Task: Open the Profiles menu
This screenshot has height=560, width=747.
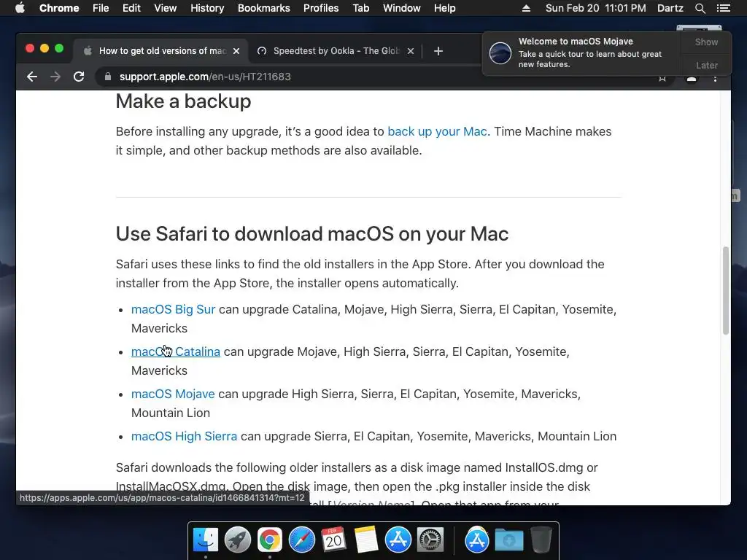Action: pyautogui.click(x=321, y=8)
